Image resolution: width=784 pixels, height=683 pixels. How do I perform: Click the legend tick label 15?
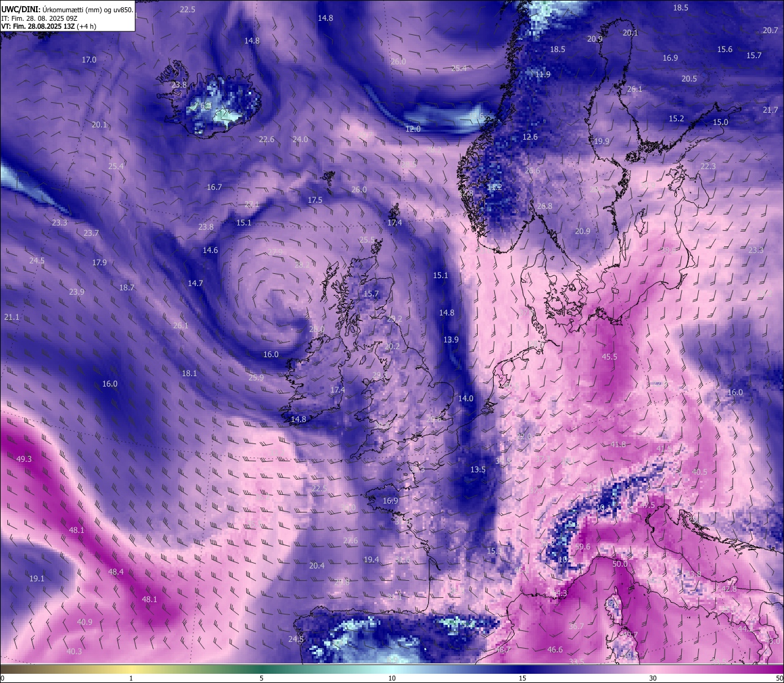tap(522, 678)
